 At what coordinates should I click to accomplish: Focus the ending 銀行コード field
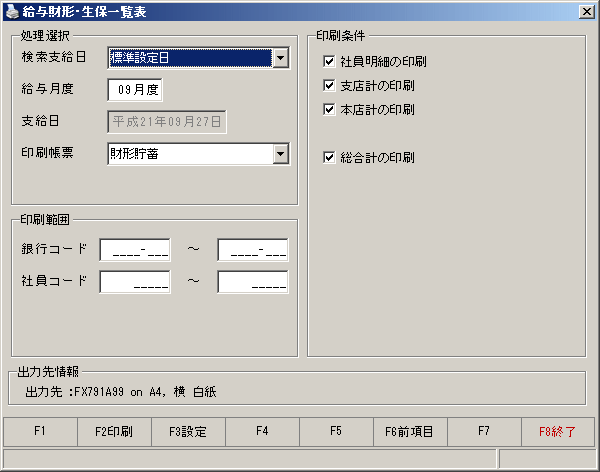(253, 250)
